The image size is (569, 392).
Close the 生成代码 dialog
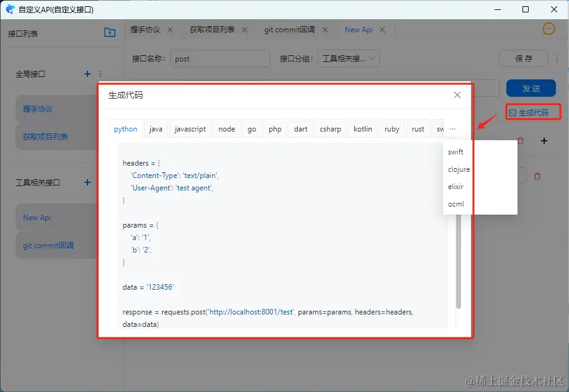coord(457,95)
